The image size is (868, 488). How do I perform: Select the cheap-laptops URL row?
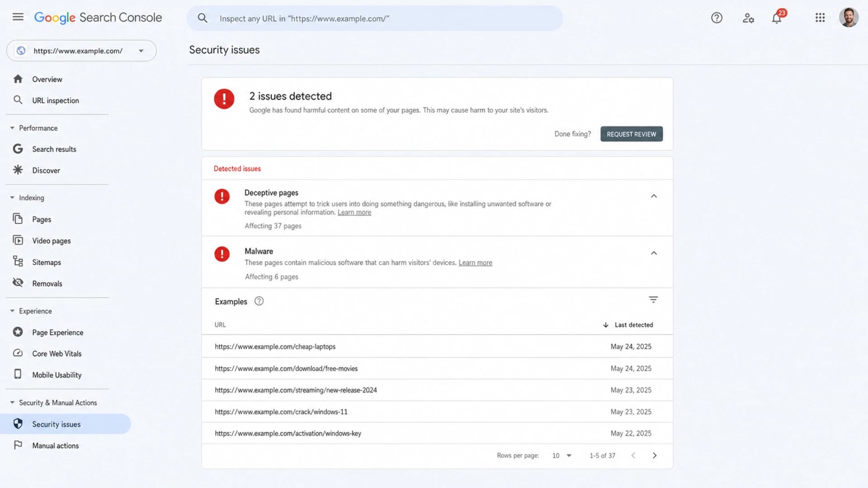[x=437, y=347]
